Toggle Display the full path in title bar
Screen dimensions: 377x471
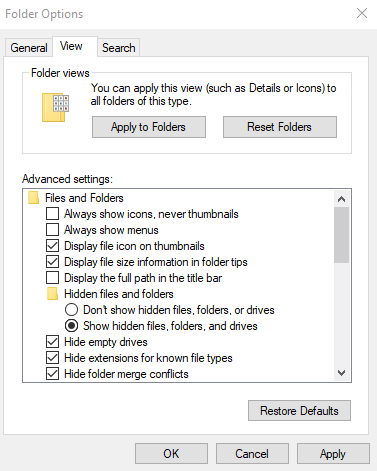(53, 278)
